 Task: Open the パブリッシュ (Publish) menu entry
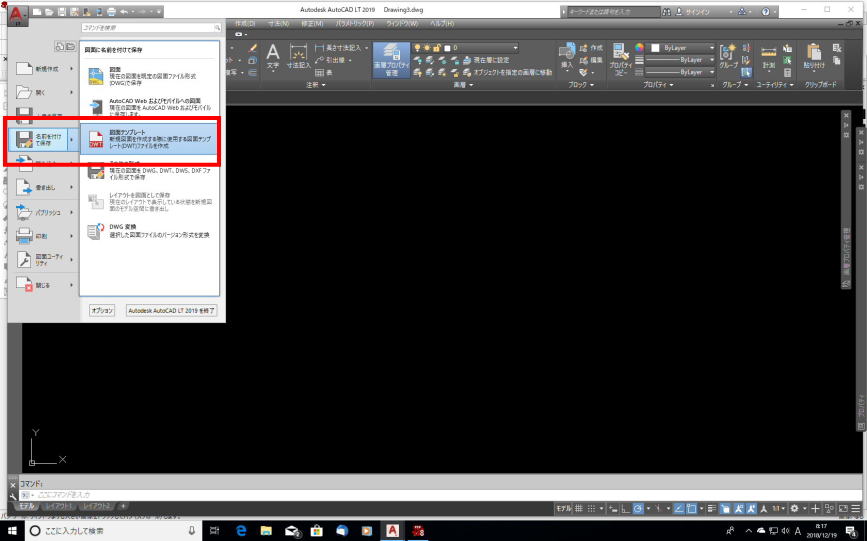44,212
